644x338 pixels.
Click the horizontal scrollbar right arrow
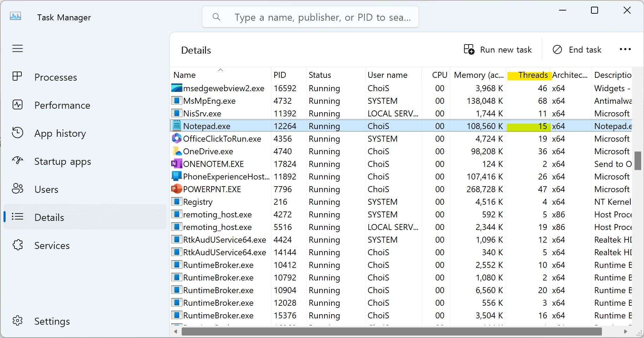(625, 331)
